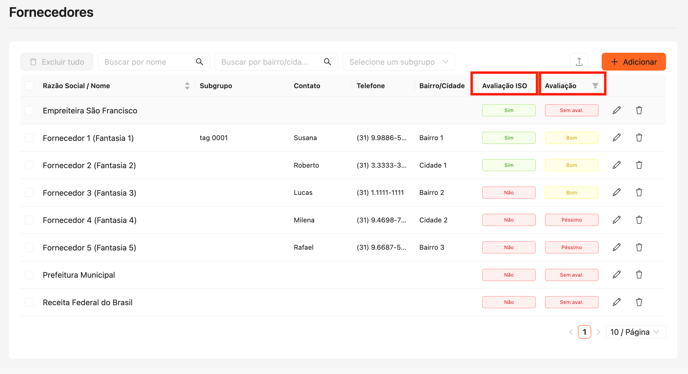Click the upload export icon button
Screen dimensions: 688x374
coord(579,62)
